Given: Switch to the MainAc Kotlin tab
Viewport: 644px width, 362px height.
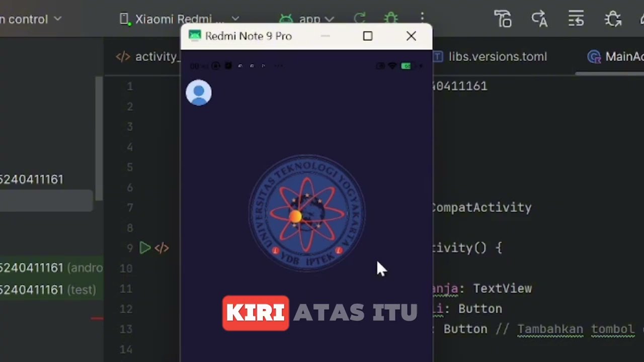Looking at the screenshot, I should [616, 56].
